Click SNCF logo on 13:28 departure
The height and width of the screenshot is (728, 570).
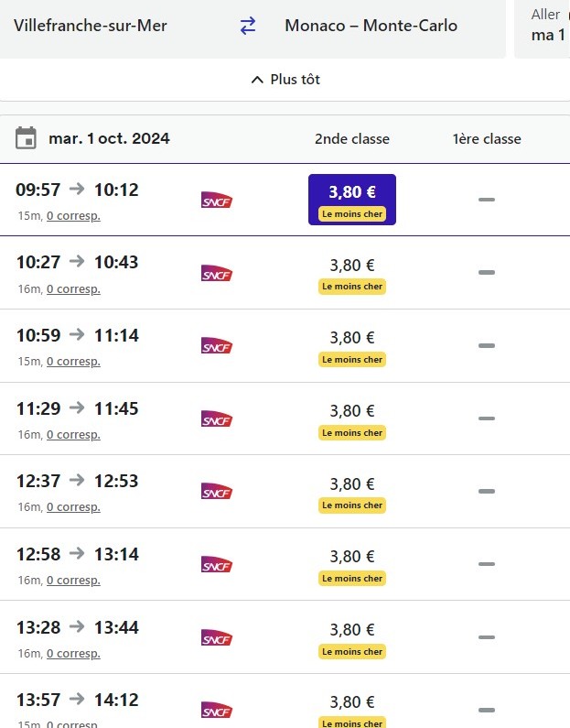pos(217,637)
